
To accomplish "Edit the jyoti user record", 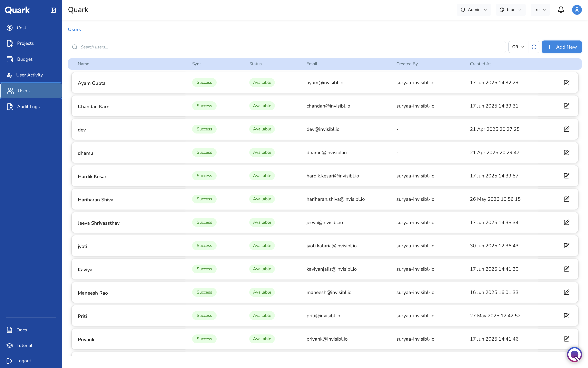I will tap(566, 246).
